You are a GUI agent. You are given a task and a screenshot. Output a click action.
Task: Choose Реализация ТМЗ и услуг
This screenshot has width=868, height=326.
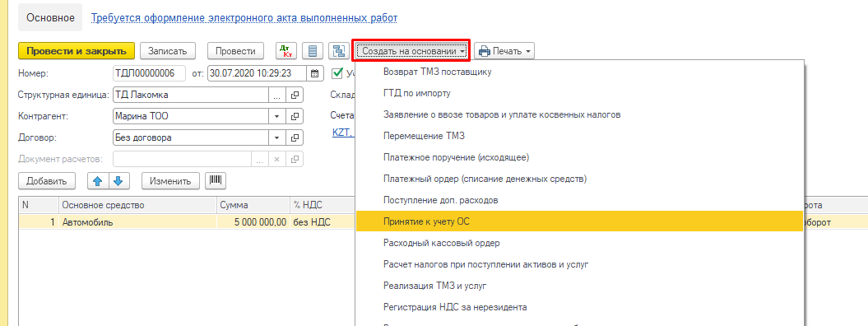(579, 286)
